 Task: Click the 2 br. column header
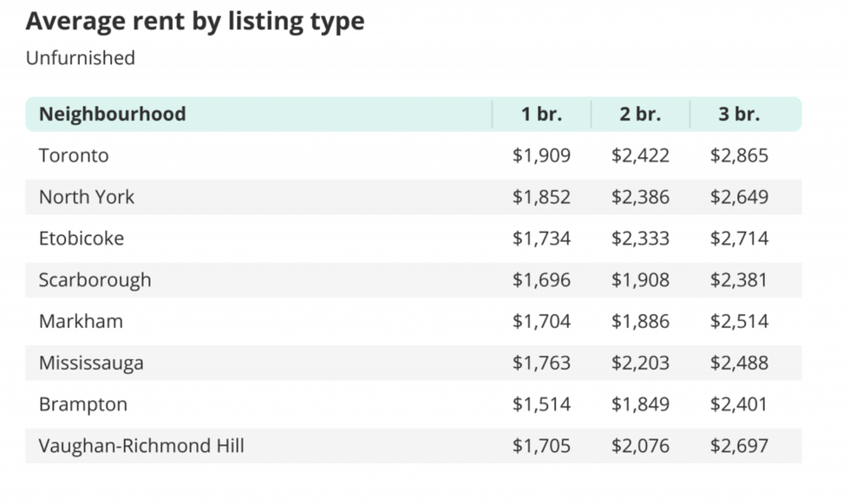click(x=640, y=114)
